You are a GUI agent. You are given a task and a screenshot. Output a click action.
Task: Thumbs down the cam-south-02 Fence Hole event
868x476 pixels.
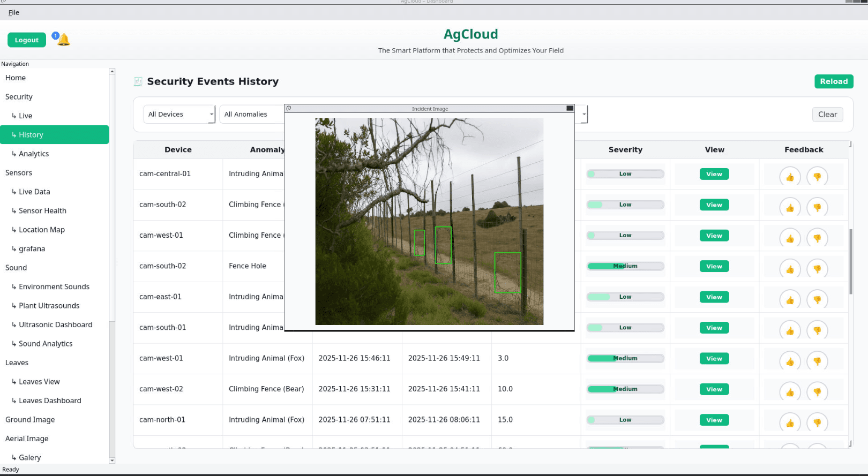[817, 269]
